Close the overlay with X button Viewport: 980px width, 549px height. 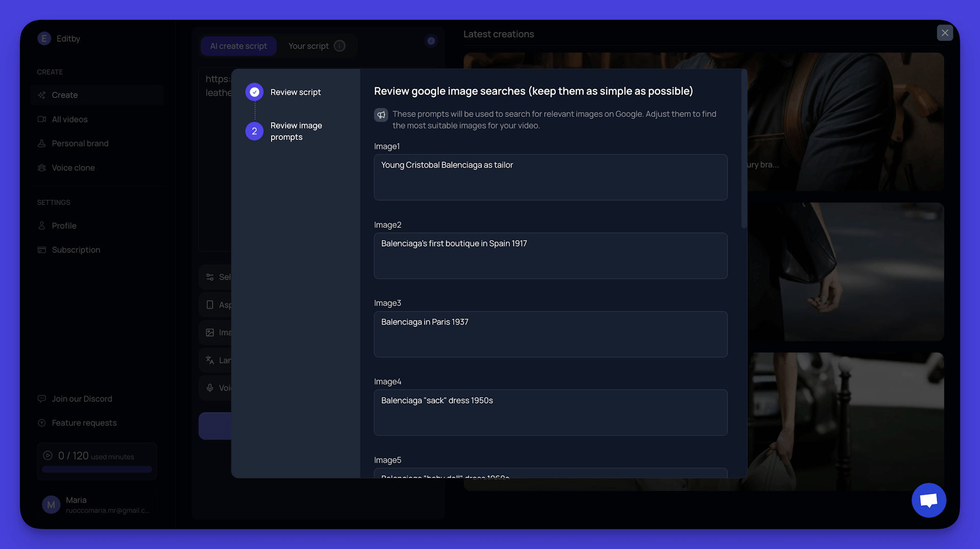point(945,33)
